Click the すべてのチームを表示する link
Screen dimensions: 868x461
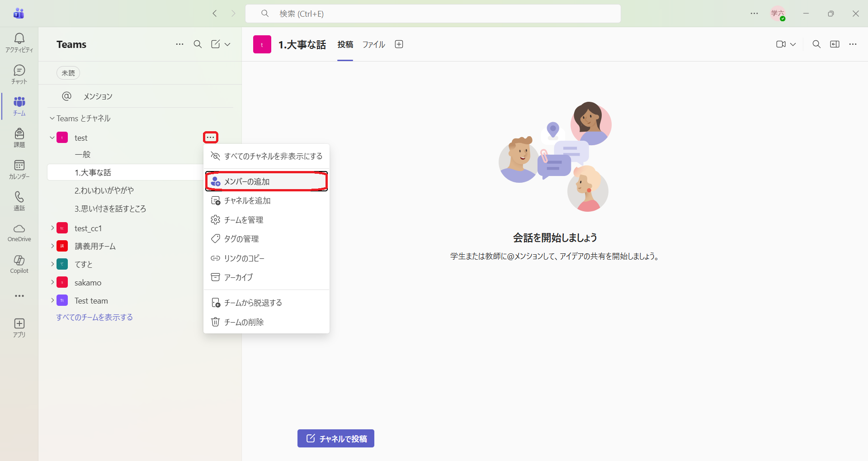click(94, 317)
